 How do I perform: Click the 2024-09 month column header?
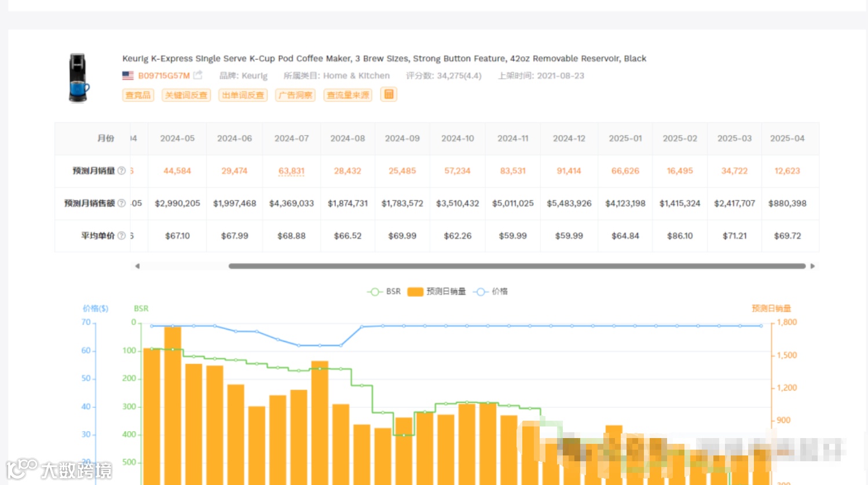[x=402, y=138]
